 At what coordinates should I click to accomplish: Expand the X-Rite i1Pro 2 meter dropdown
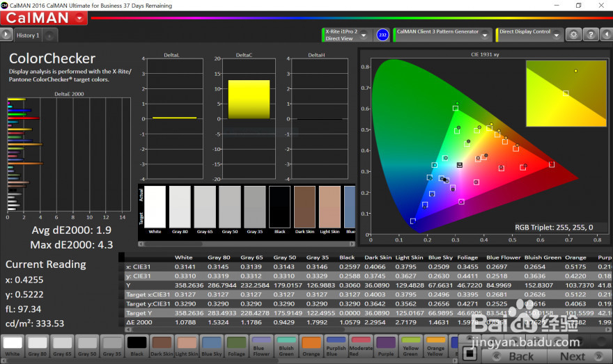[x=364, y=35]
